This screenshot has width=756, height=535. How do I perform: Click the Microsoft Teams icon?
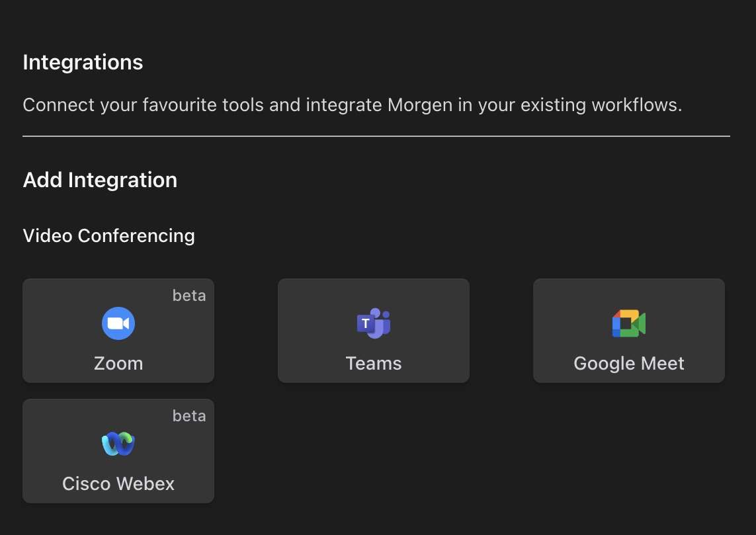click(374, 323)
